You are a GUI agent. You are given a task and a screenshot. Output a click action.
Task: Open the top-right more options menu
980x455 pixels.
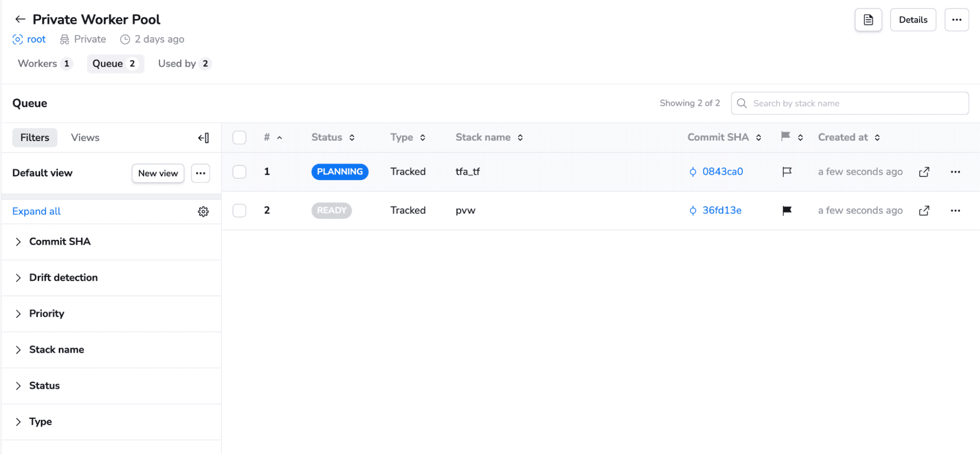[956, 20]
